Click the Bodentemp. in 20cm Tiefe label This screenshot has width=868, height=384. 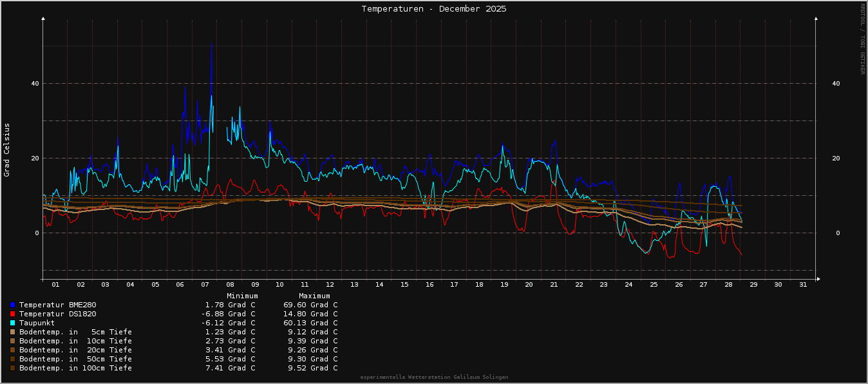click(75, 350)
